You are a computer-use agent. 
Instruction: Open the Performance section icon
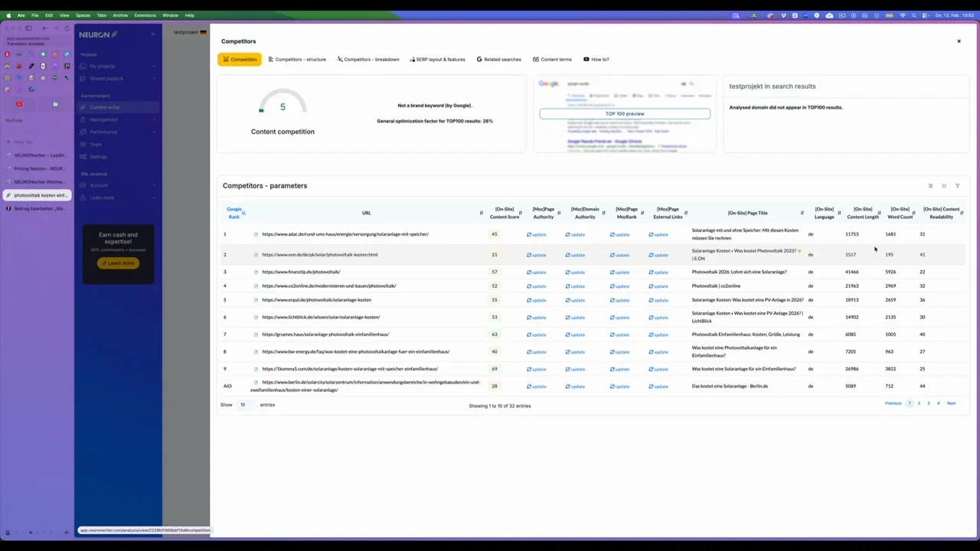(84, 132)
